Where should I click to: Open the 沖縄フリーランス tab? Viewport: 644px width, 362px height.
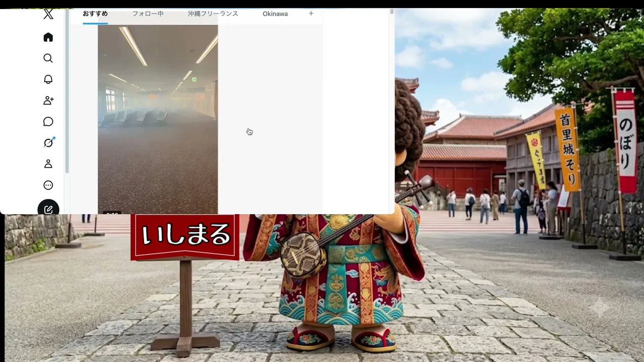[213, 14]
